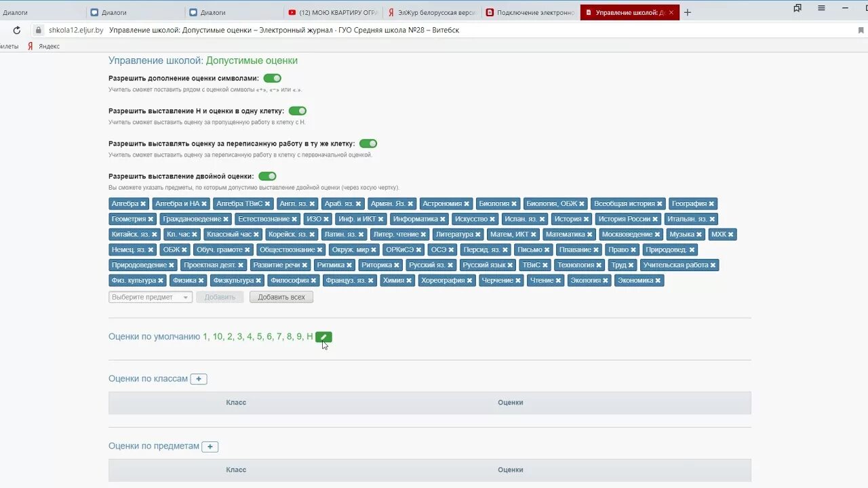Image resolution: width=868 pixels, height=488 pixels.
Task: Delete the Обществознание tag
Action: coord(319,250)
